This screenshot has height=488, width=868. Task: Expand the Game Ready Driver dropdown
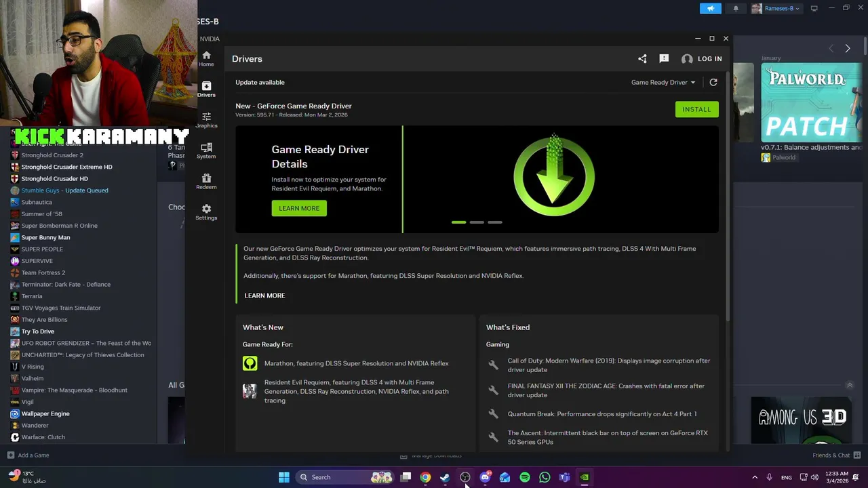pos(663,82)
